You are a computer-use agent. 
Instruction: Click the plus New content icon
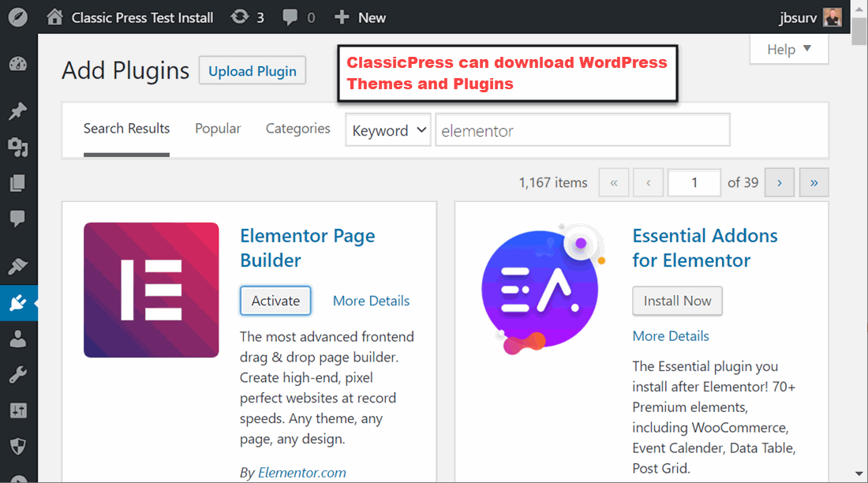tap(342, 17)
